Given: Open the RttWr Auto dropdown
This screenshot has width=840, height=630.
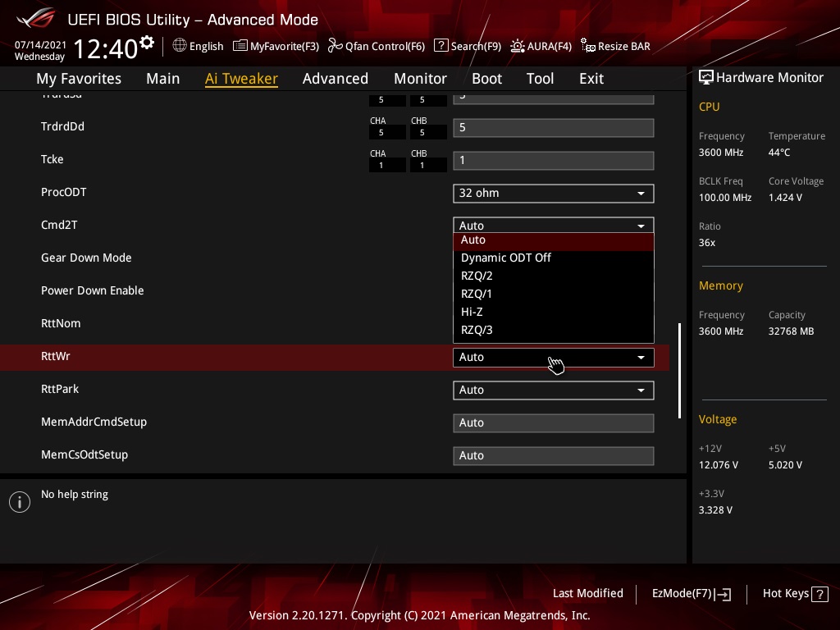Looking at the screenshot, I should coord(554,358).
